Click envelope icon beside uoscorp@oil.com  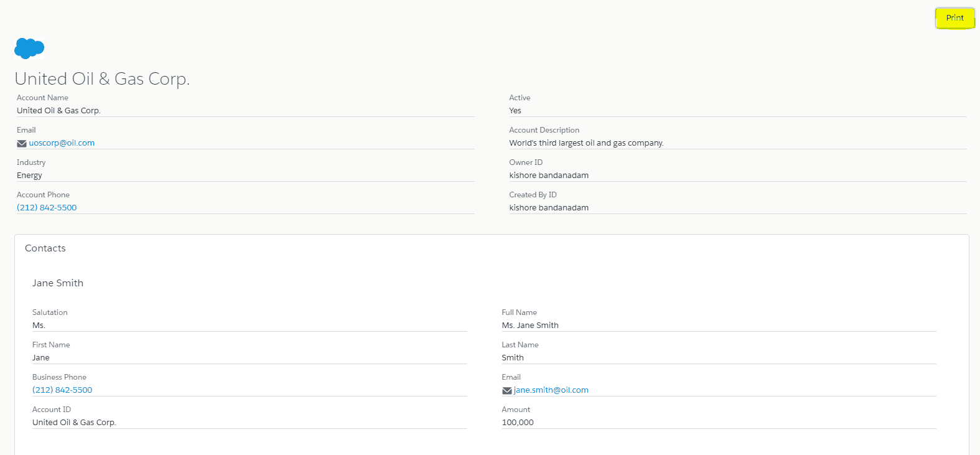[x=22, y=144]
